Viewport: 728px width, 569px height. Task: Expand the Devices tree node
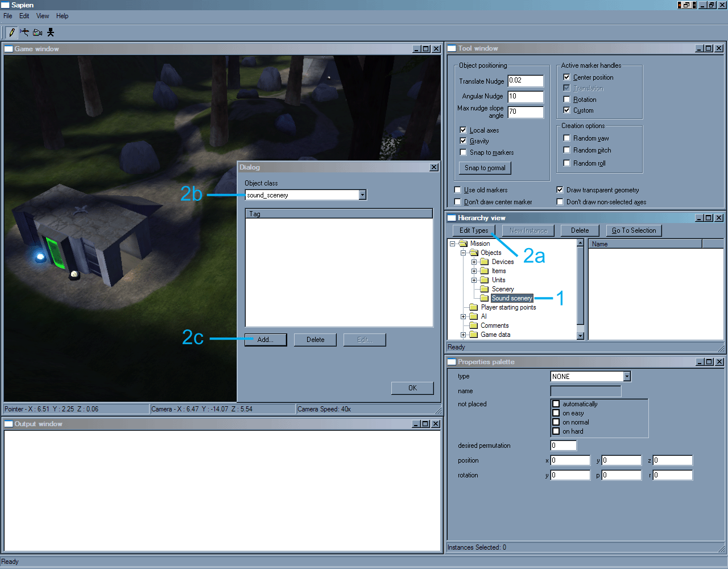pos(474,262)
